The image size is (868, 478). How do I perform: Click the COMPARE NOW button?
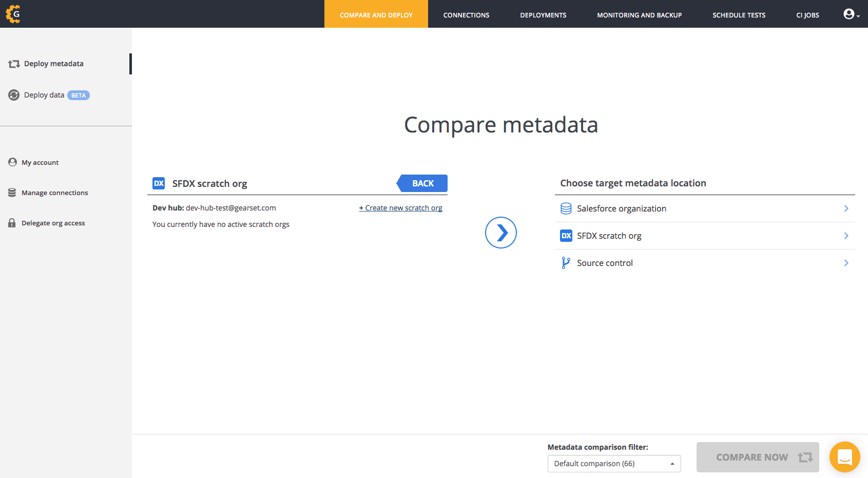click(x=757, y=457)
